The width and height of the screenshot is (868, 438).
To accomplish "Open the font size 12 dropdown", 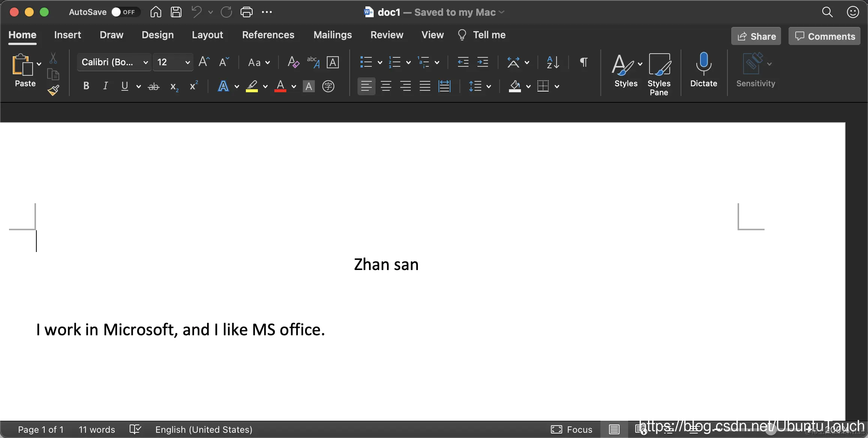I will coord(187,62).
